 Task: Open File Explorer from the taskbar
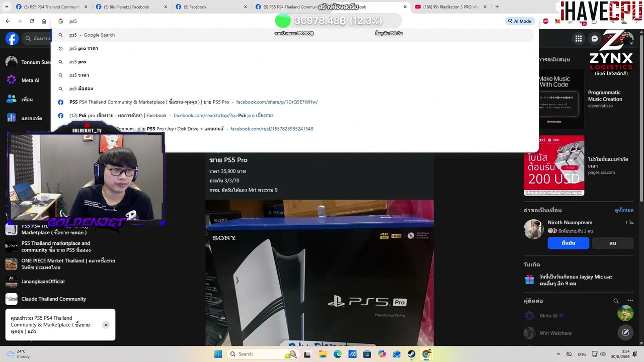[x=323, y=354]
